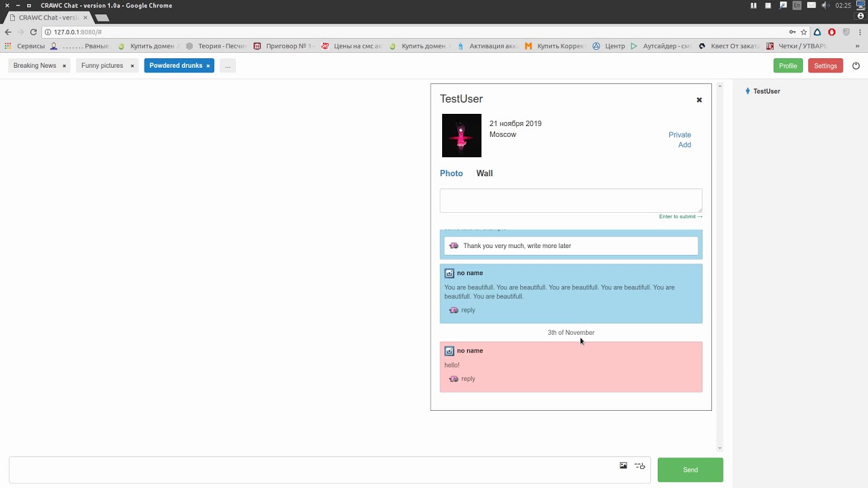Image resolution: width=868 pixels, height=488 pixels.
Task: Click TestUser in the users list
Action: (x=766, y=91)
